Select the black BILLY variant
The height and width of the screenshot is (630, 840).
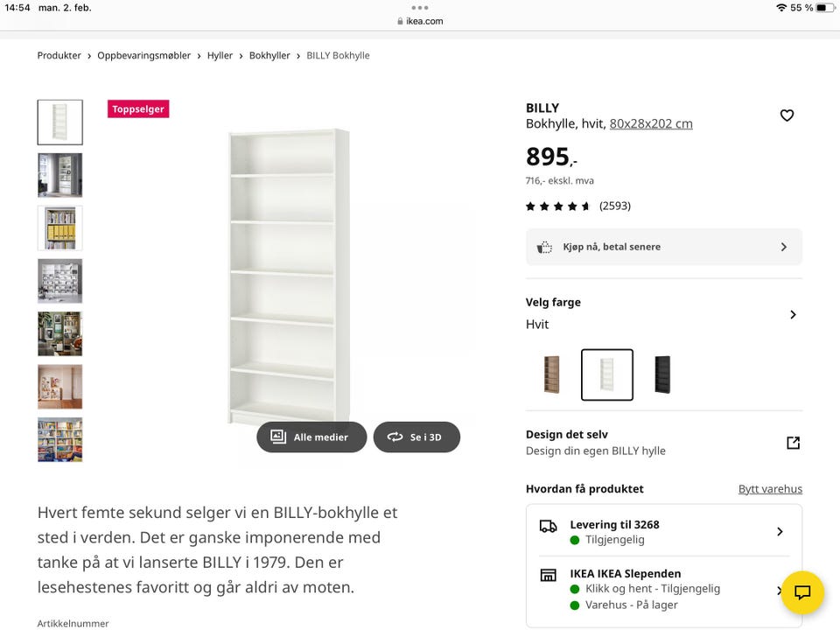[x=663, y=374]
